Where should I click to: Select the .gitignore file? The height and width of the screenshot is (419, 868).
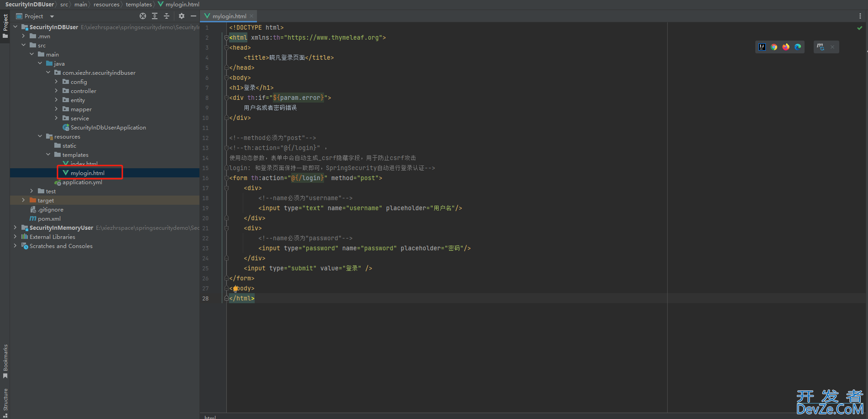50,210
